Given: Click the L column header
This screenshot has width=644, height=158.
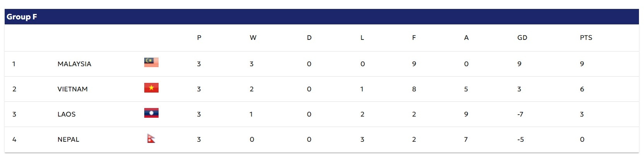Looking at the screenshot, I should point(362,38).
